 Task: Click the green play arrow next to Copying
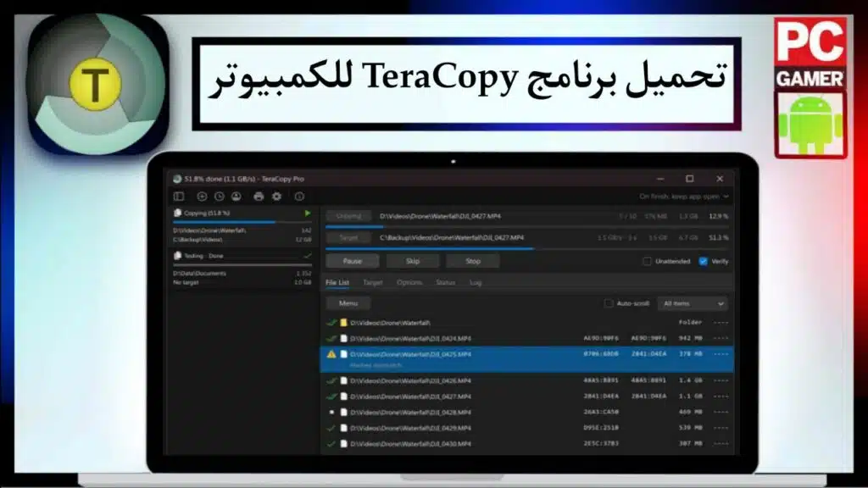[x=309, y=213]
